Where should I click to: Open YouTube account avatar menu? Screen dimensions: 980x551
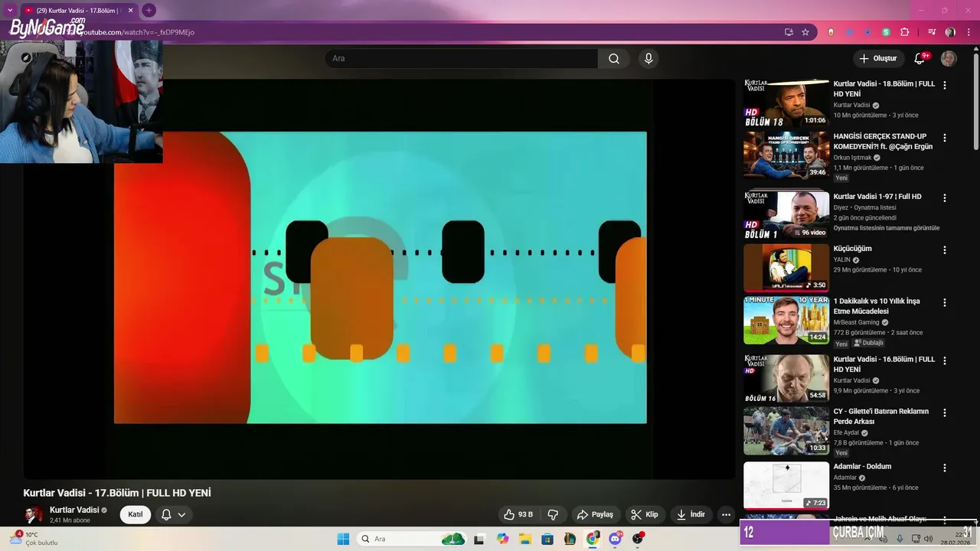coord(949,59)
